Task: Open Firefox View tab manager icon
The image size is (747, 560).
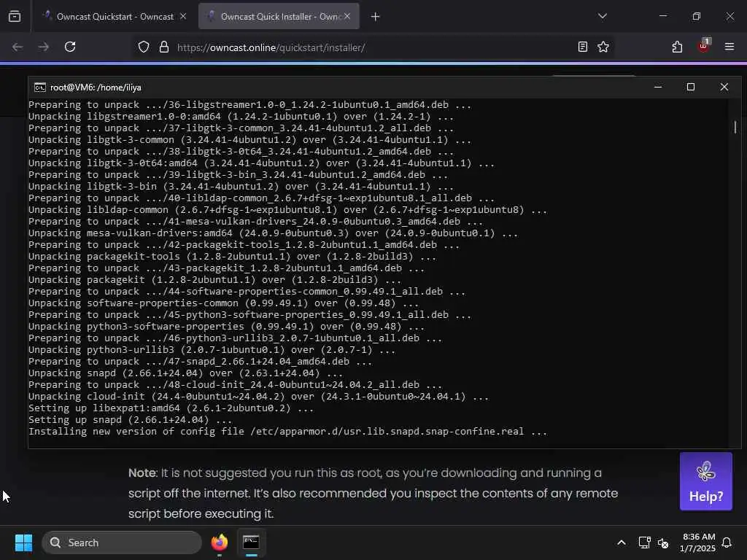Action: [15, 17]
